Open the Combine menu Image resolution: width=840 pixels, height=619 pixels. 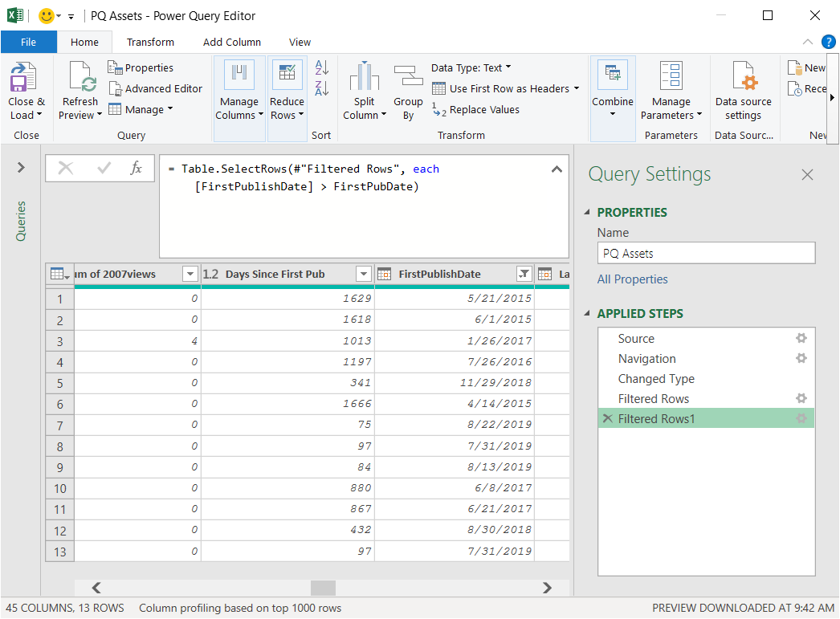[613, 99]
